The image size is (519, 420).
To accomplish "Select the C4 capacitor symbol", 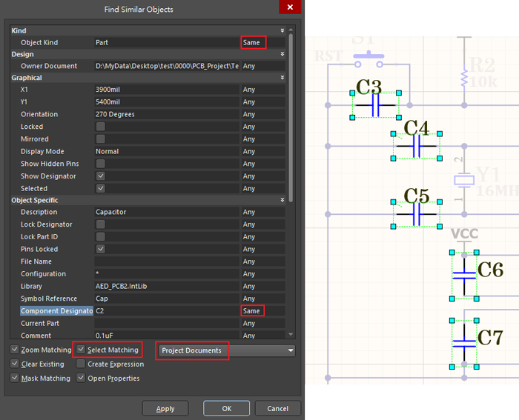I will (x=416, y=147).
